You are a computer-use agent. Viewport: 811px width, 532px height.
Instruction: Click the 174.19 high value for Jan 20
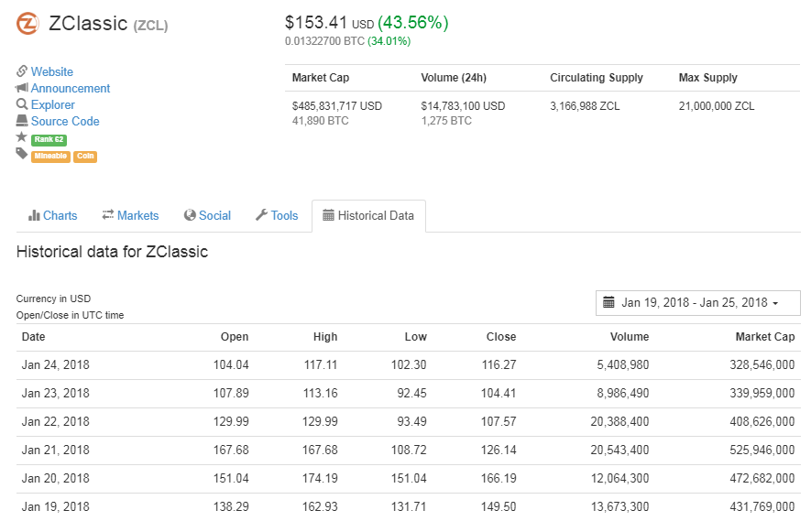(320, 479)
